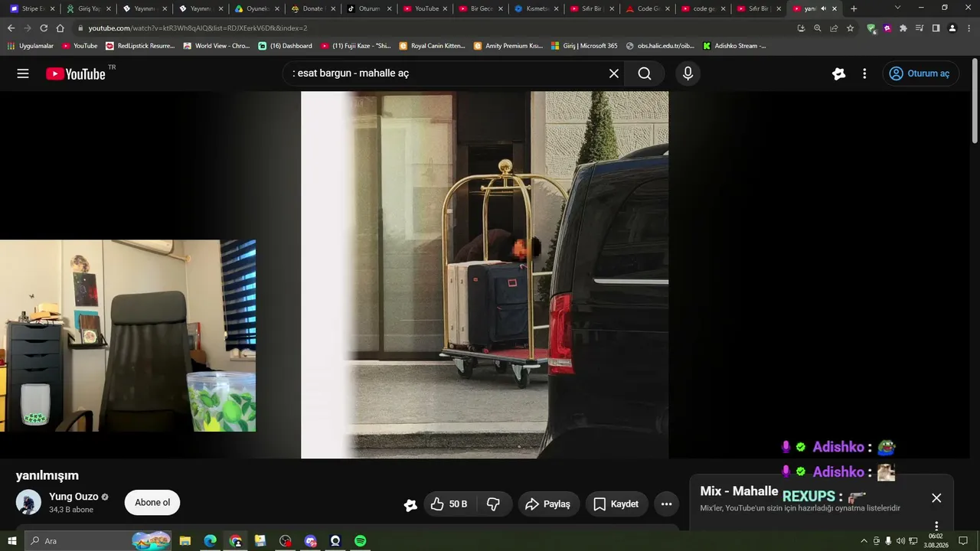Image resolution: width=980 pixels, height=551 pixels.
Task: Reload the current page
Action: pos(44,28)
